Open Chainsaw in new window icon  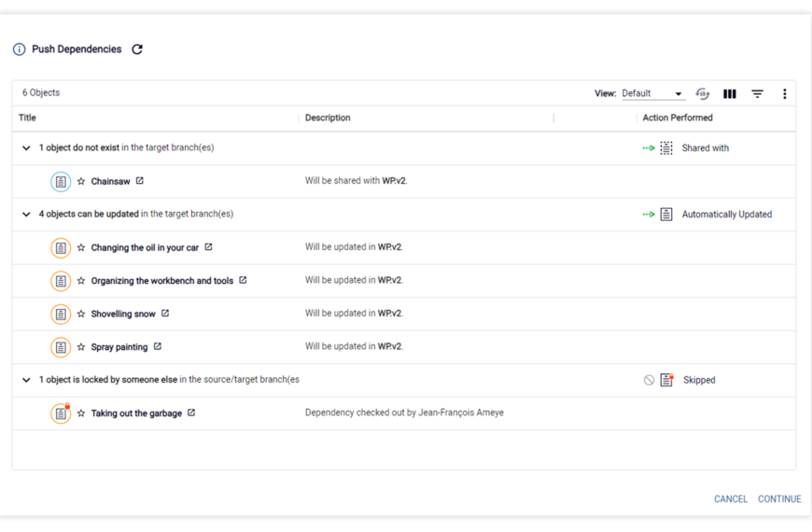pos(140,181)
